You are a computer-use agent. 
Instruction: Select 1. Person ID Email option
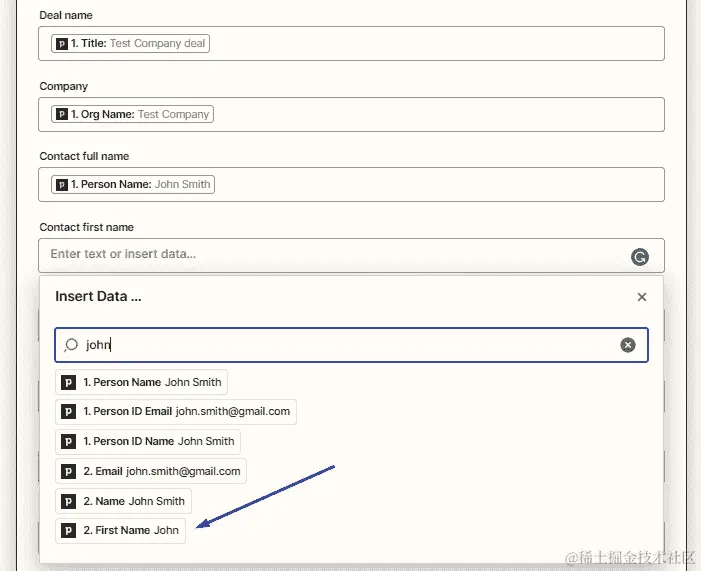point(176,411)
